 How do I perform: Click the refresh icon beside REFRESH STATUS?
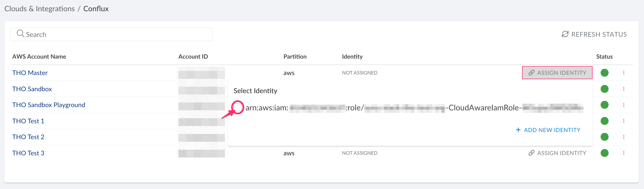[564, 34]
